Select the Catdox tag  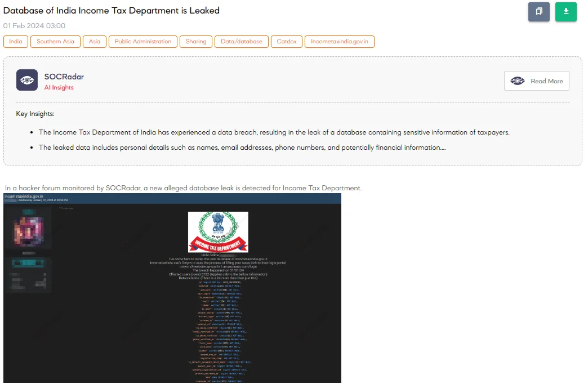point(287,42)
